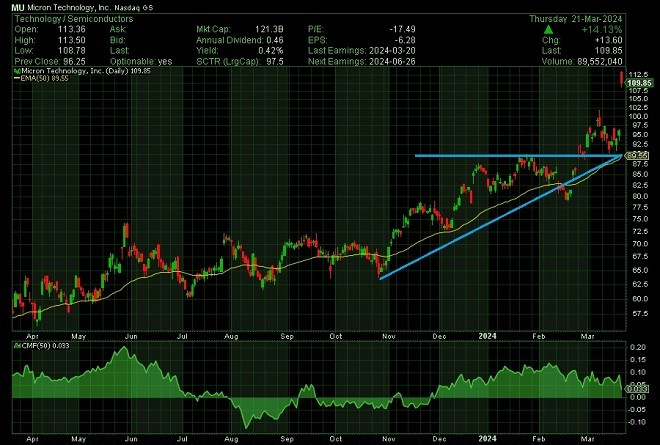
Task: Click the 112.5 price axis label
Action: click(638, 75)
